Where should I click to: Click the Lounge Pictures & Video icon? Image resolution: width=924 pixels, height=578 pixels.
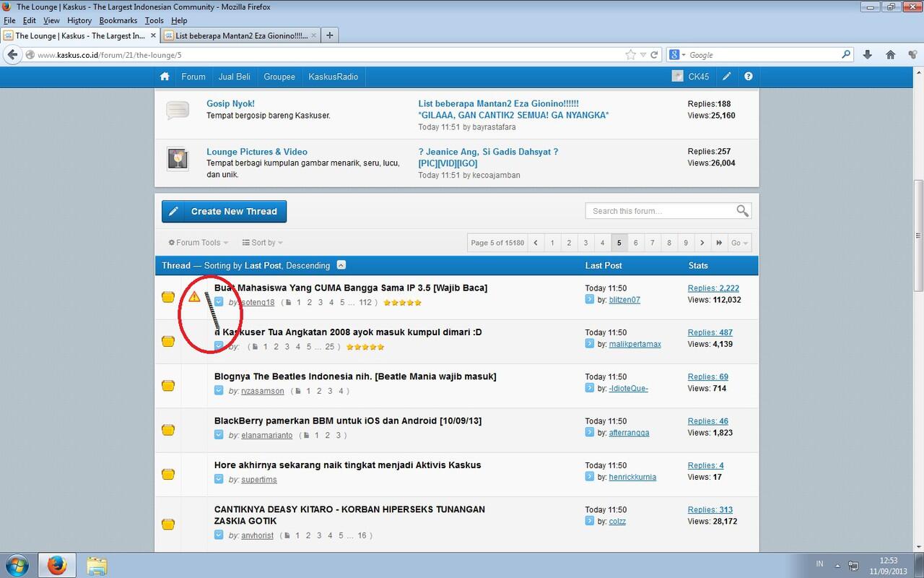click(x=178, y=158)
